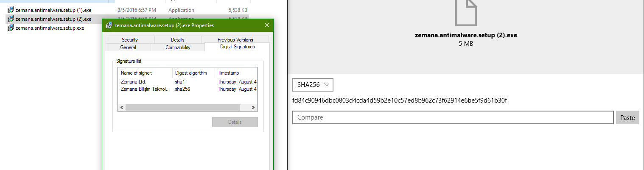Select the Zemana Bilişim Teknol... signature row
Viewport: 644px width, 170px height.
point(188,89)
